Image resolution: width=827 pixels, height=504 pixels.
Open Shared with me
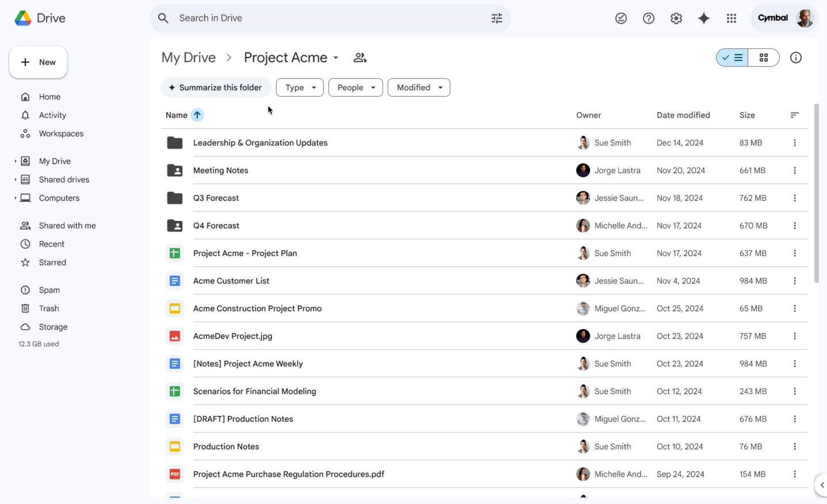67,226
